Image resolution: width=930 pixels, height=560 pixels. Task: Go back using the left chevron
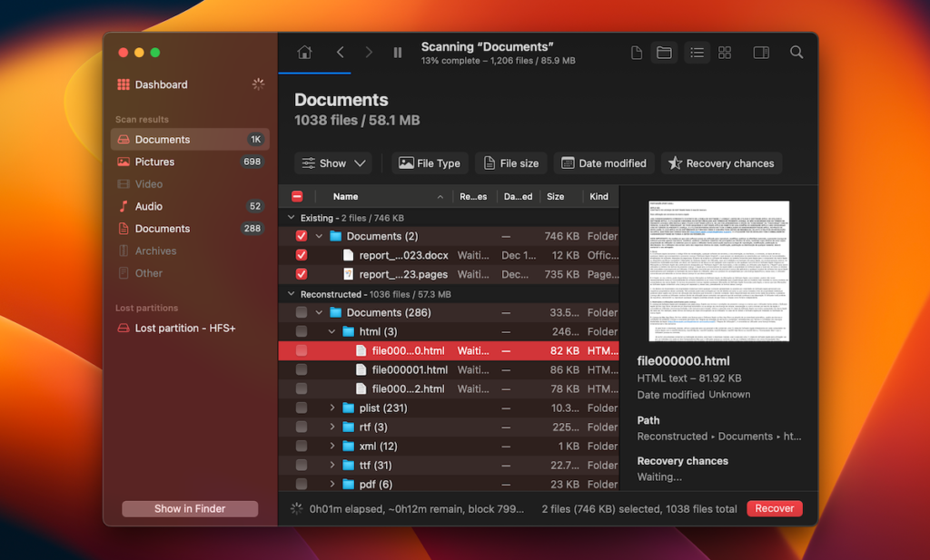point(340,53)
